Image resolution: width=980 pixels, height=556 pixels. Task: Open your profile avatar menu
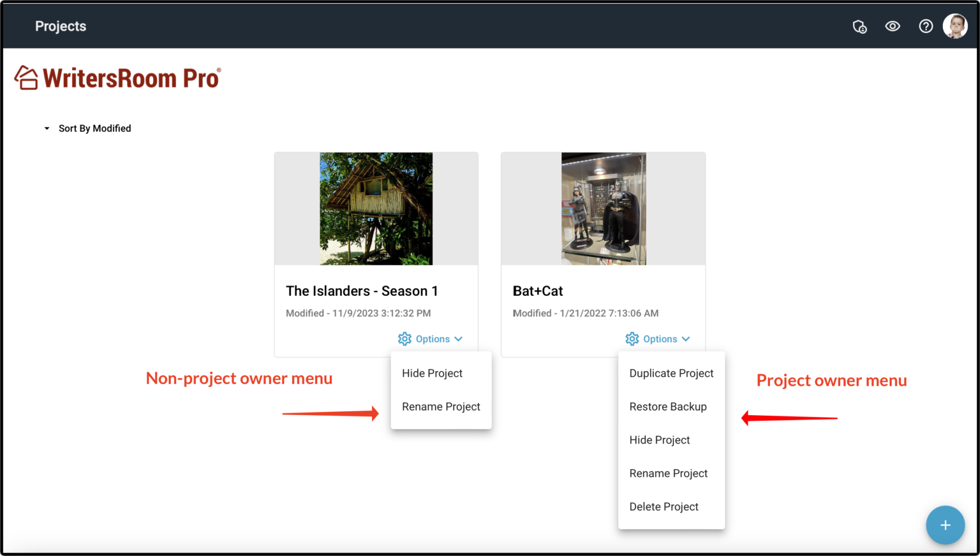[x=955, y=26]
